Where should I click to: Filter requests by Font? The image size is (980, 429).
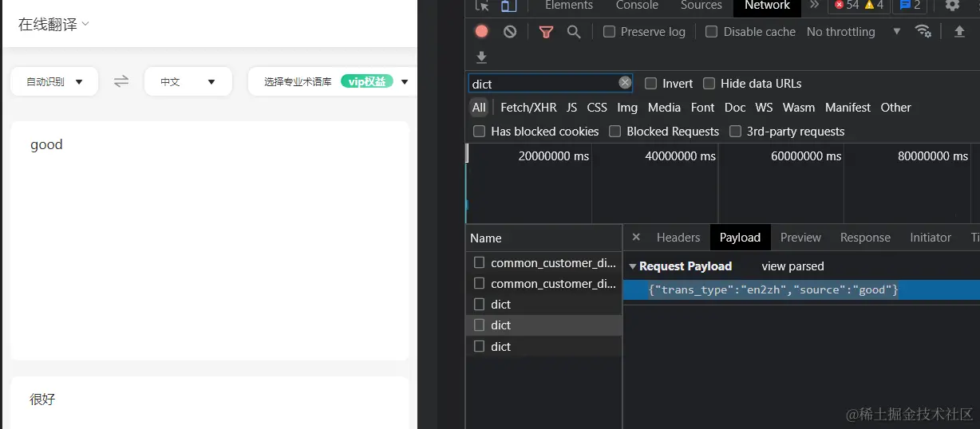click(x=703, y=108)
